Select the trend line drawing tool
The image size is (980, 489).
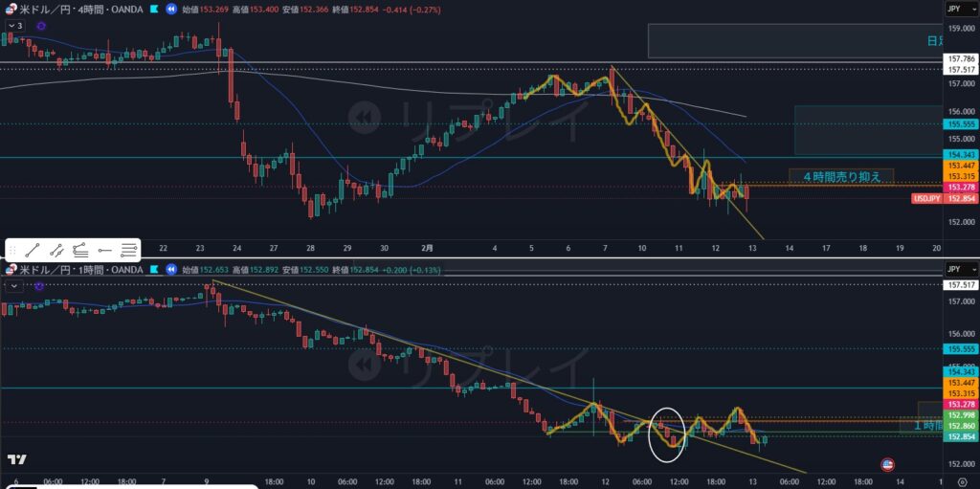pyautogui.click(x=33, y=250)
